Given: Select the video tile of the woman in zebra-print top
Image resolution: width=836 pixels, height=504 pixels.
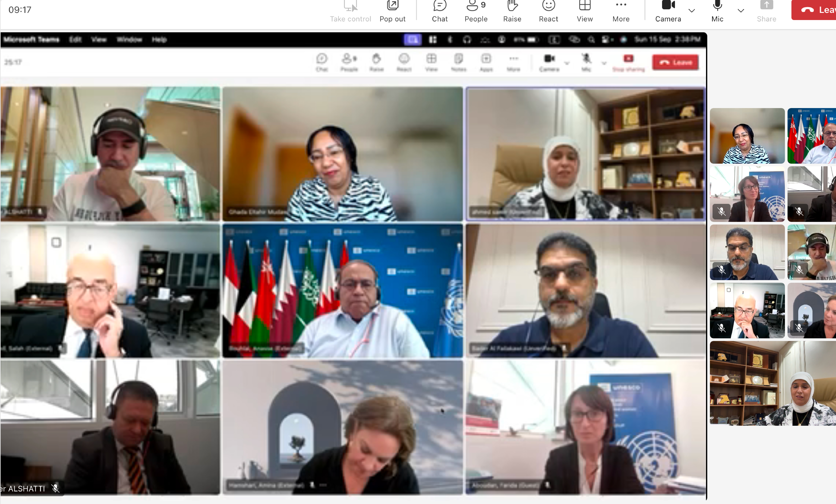Looking at the screenshot, I should click(343, 154).
